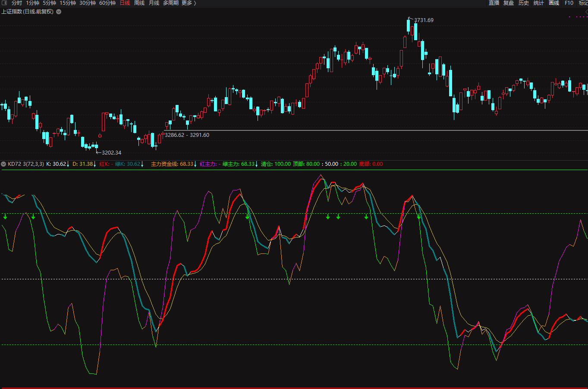Viewport: 588px width, 389px height.
Task: Select the 月线 monthly chart tab
Action: point(154,3)
